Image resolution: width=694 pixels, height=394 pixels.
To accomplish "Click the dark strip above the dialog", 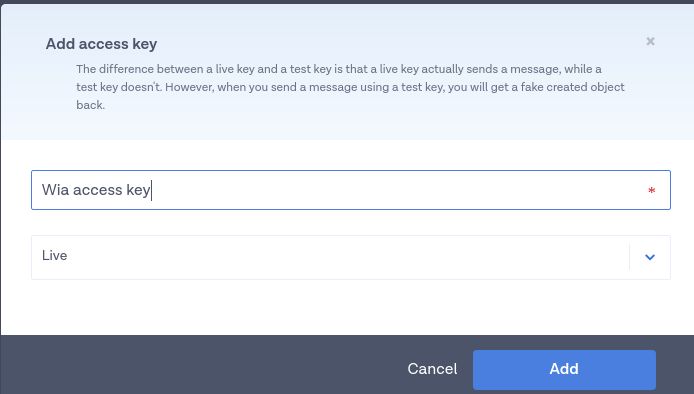I will point(347,2).
